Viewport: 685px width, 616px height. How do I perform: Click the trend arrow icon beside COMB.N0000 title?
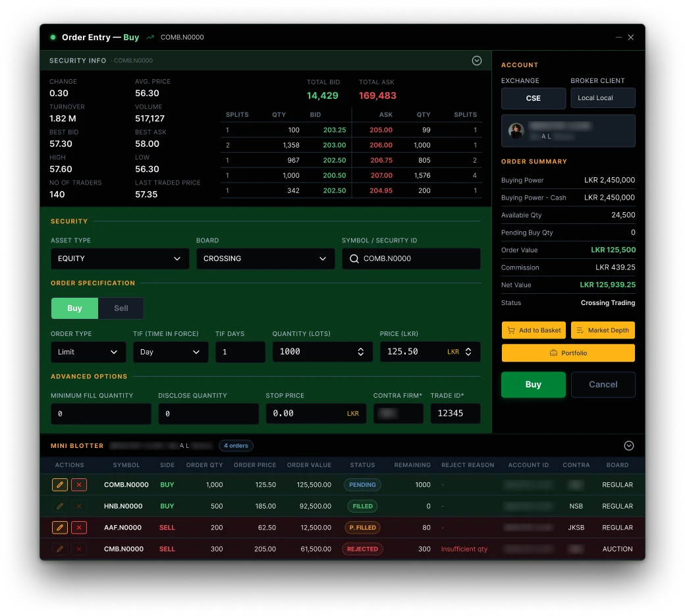150,37
